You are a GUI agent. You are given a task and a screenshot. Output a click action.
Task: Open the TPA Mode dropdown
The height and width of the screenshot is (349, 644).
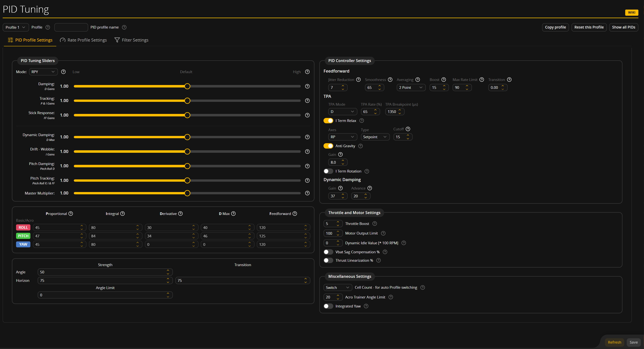click(x=343, y=112)
